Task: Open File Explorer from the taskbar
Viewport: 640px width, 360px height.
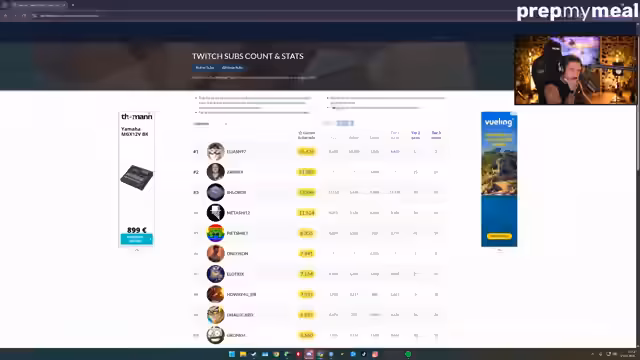Action: tap(243, 354)
